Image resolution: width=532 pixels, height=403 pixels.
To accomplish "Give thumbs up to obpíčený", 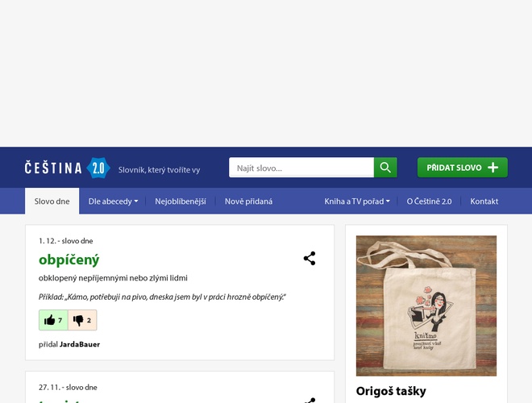I will click(53, 320).
